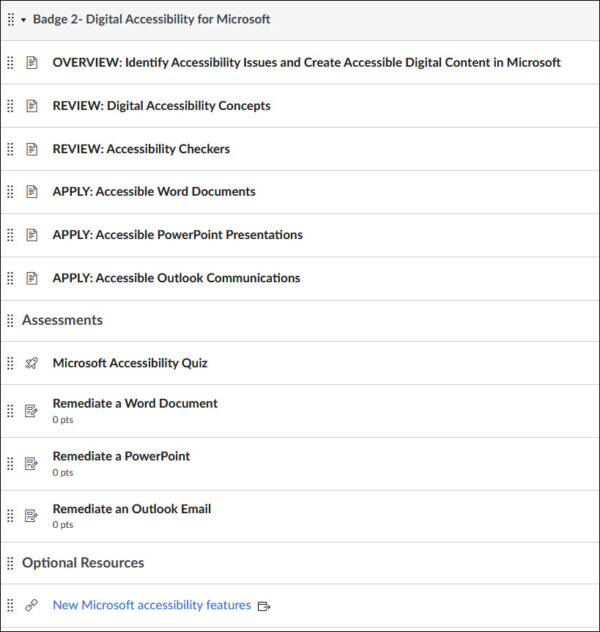Click the drag handle for Remediate an Outlook Email
Screen dimensions: 600x632
point(10,516)
